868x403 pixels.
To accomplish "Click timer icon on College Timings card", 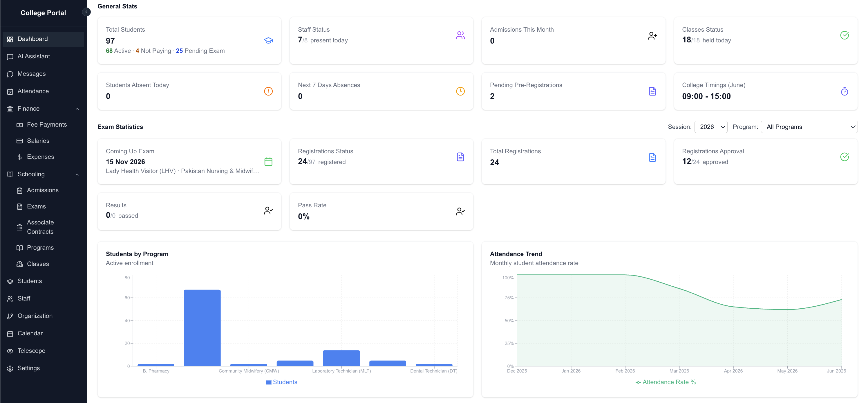I will coord(845,91).
